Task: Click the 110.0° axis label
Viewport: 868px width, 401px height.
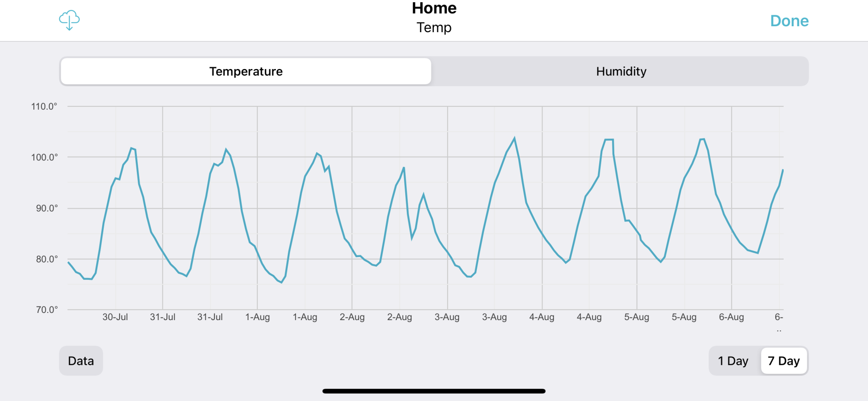Action: [44, 106]
